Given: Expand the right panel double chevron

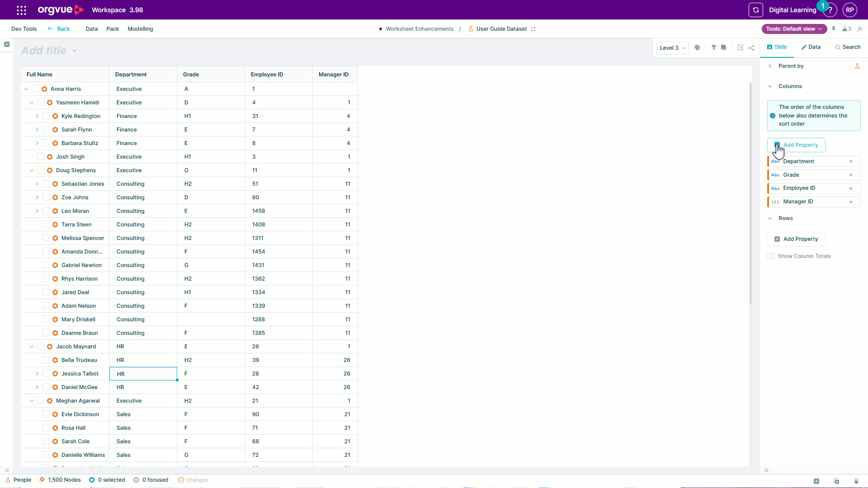Looking at the screenshot, I should [x=767, y=470].
